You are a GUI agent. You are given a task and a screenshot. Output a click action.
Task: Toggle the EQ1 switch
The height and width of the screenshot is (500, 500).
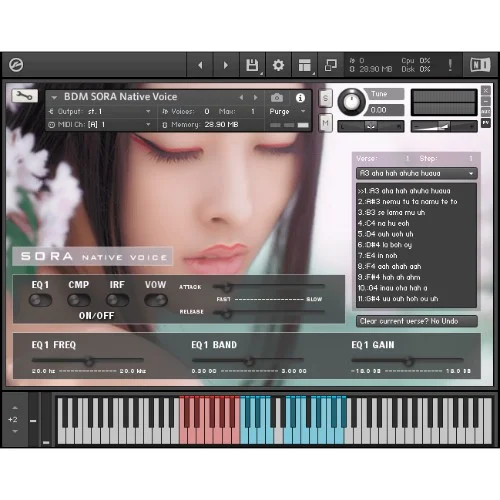point(40,300)
